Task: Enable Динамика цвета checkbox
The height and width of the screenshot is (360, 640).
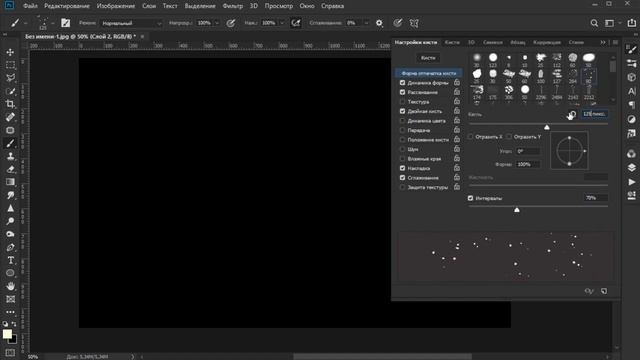Action: point(402,121)
